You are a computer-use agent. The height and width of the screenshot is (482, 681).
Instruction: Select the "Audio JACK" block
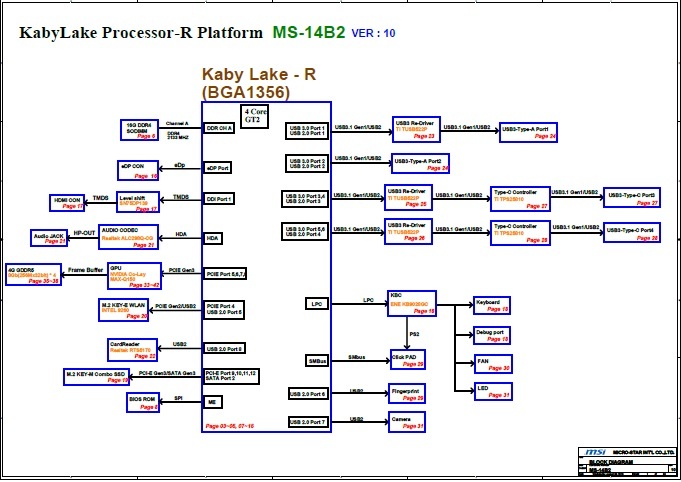49,238
